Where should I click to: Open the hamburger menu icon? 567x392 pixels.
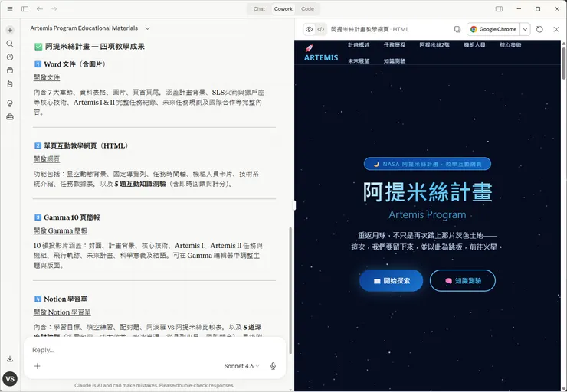click(x=10, y=9)
